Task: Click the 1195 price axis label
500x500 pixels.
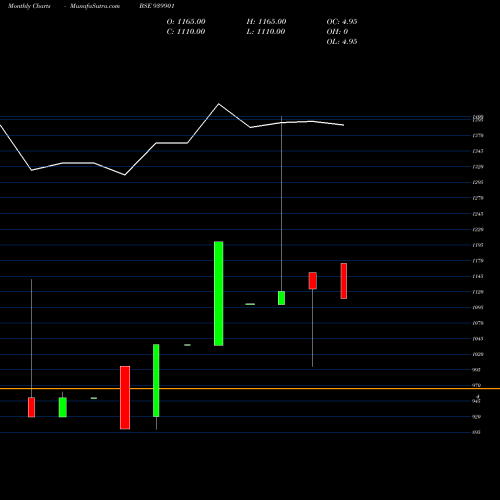Action: click(478, 245)
